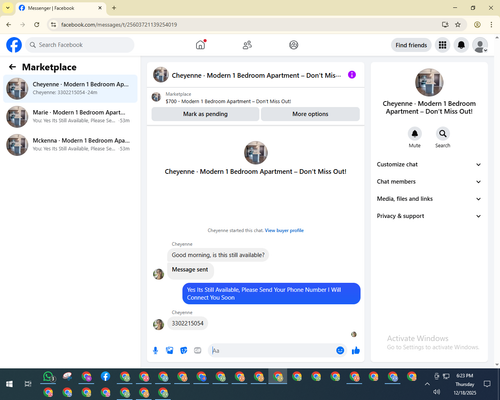
Task: Send a voice clip with microphone icon
Action: (x=155, y=350)
